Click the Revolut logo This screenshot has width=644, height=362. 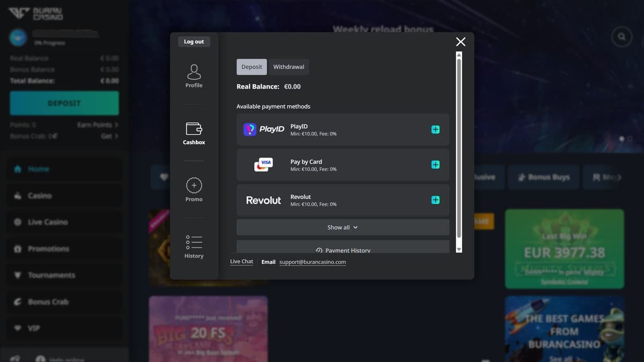coord(264,200)
